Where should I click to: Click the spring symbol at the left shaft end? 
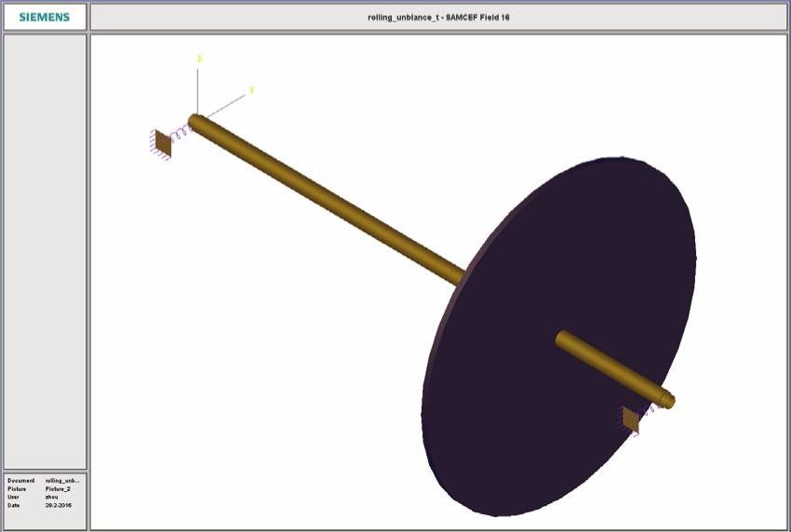[x=180, y=132]
